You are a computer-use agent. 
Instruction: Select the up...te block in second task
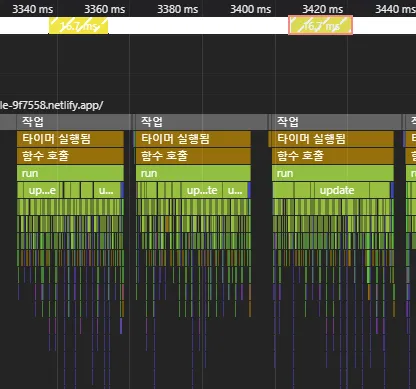pyautogui.click(x=202, y=190)
